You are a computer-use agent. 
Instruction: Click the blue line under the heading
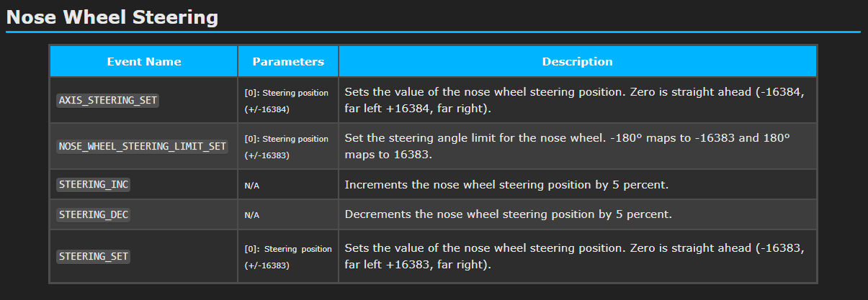tap(433, 32)
